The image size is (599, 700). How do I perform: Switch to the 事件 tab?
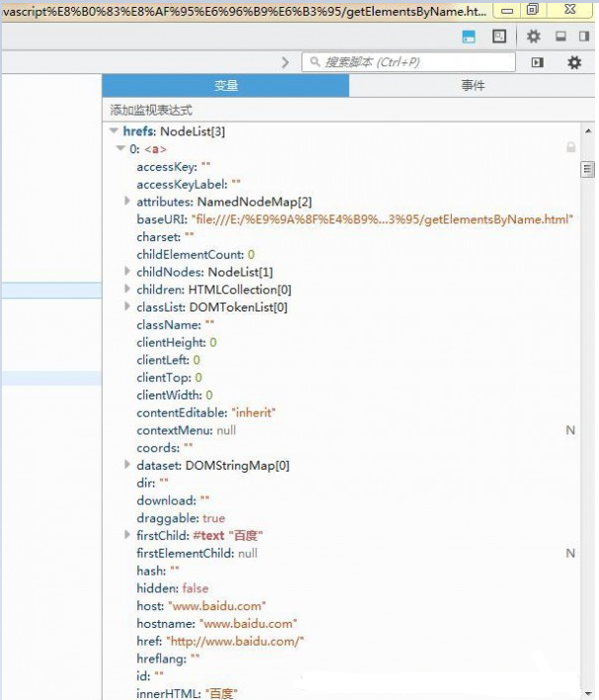472,86
